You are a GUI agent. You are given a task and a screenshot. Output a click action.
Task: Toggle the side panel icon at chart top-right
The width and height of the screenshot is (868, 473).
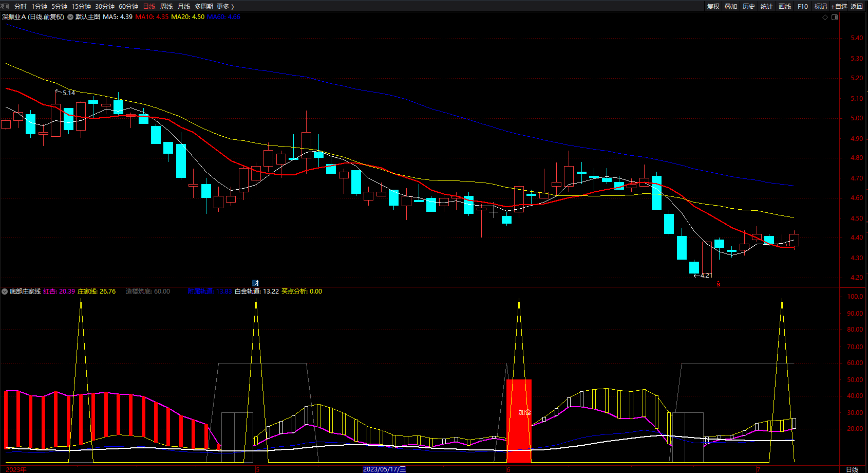coord(835,17)
